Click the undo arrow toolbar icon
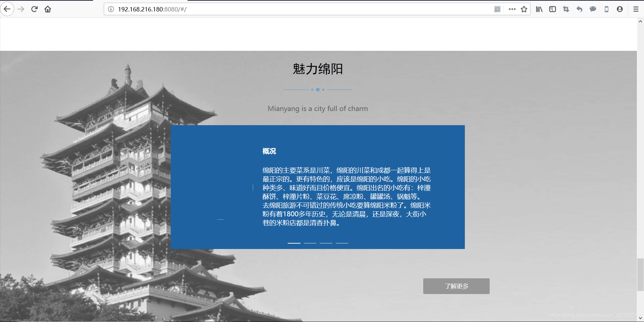The height and width of the screenshot is (322, 644). pos(579,9)
